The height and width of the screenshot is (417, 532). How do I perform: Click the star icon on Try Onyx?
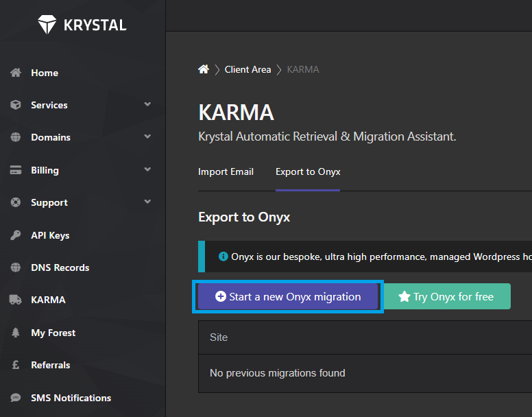coord(404,296)
